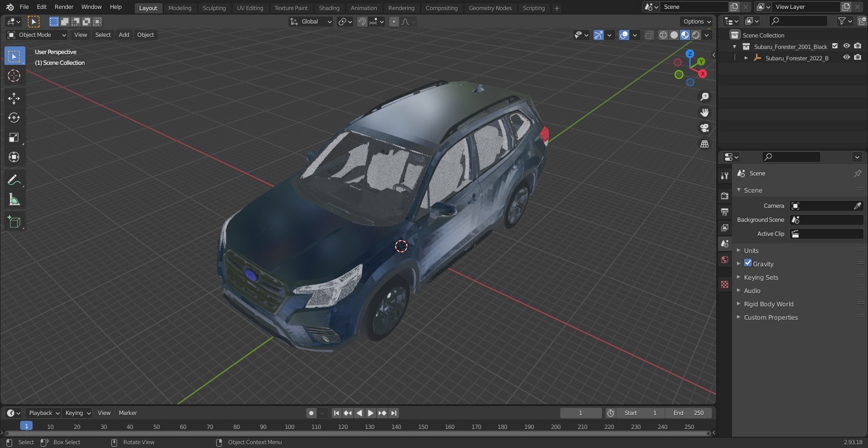Screen dimensions: 868x448
Task: Click the pan view hand icon
Action: (x=705, y=112)
